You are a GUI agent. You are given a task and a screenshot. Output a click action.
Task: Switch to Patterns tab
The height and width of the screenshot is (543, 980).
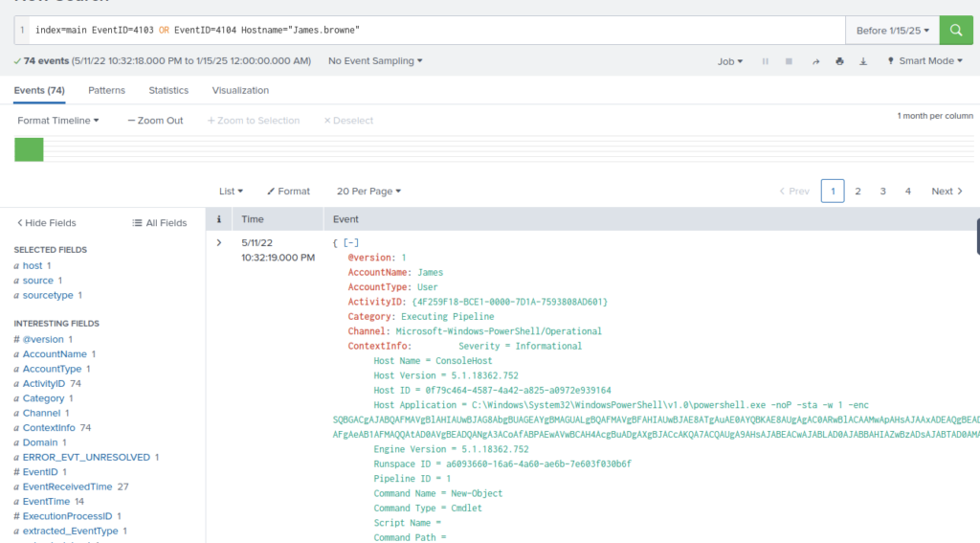coord(107,90)
